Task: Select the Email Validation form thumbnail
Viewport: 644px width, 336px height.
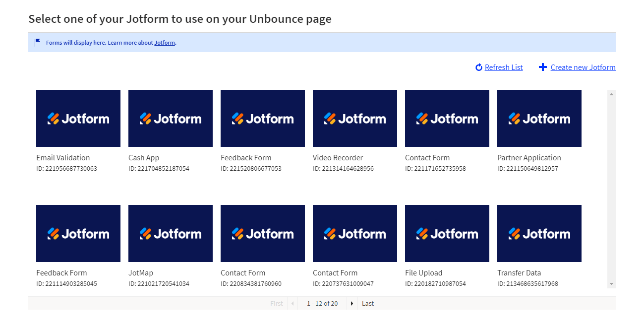Action: [x=78, y=118]
